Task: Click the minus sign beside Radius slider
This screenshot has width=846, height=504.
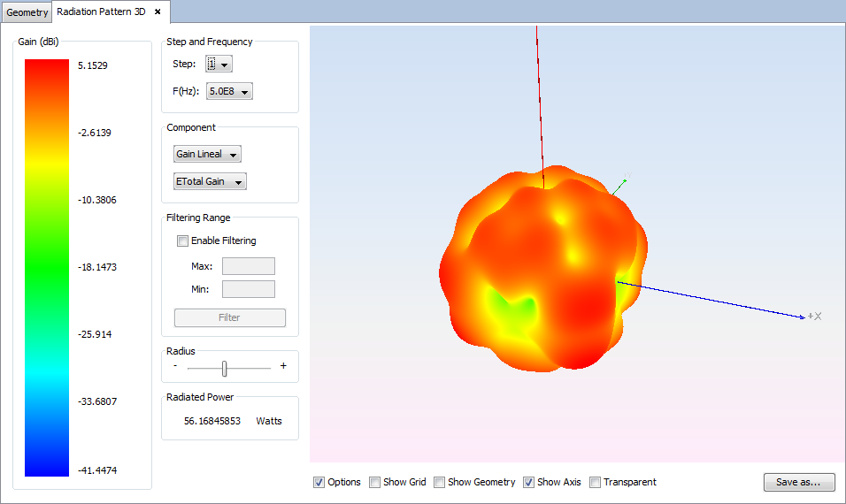Action: (x=175, y=366)
